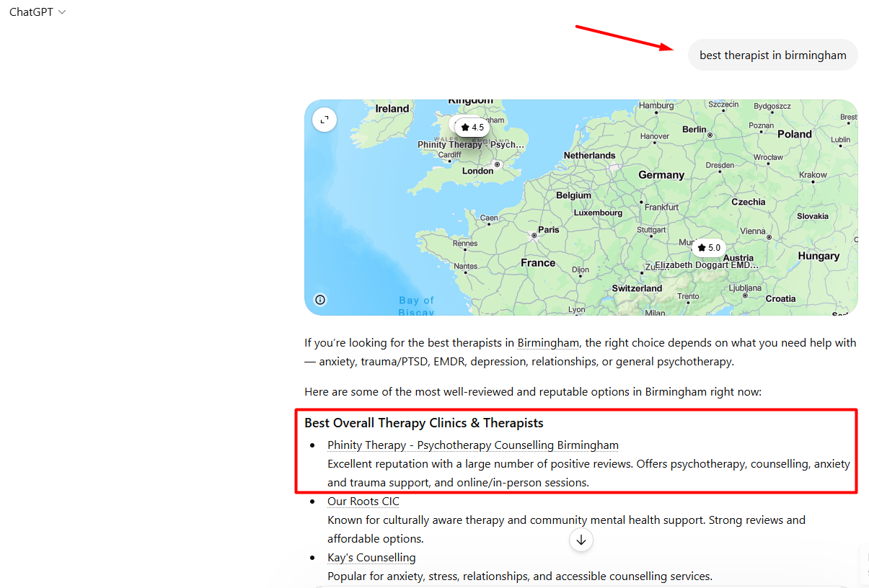
Task: Click the Switzerland label on the map
Action: point(637,288)
